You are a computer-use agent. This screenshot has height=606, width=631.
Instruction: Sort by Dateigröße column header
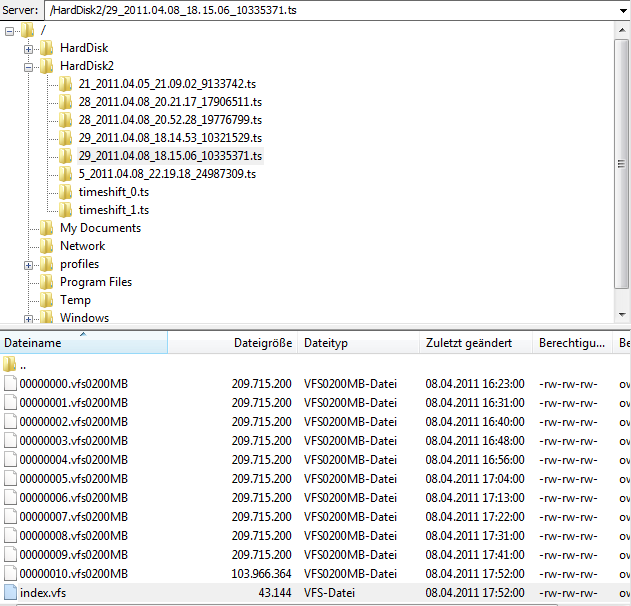point(233,343)
